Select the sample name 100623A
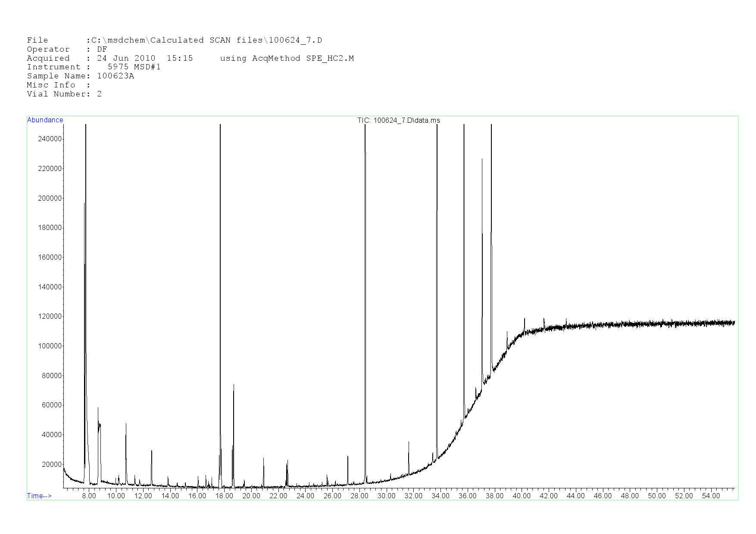This screenshot has height=534, width=756. [116, 76]
